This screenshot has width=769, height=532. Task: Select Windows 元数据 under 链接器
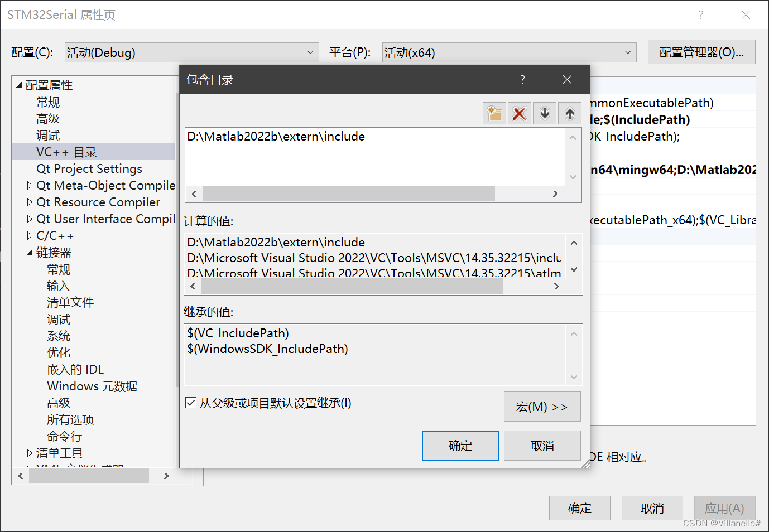pyautogui.click(x=92, y=386)
